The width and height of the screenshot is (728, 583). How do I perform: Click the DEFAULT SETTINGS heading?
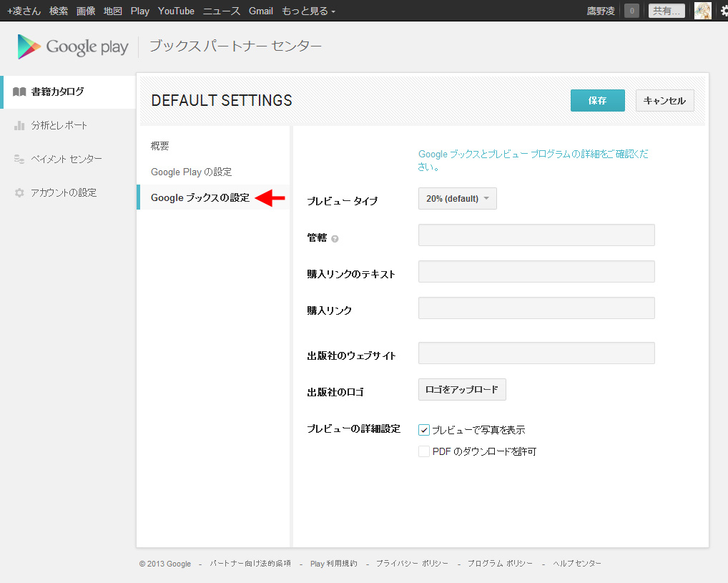pyautogui.click(x=222, y=100)
